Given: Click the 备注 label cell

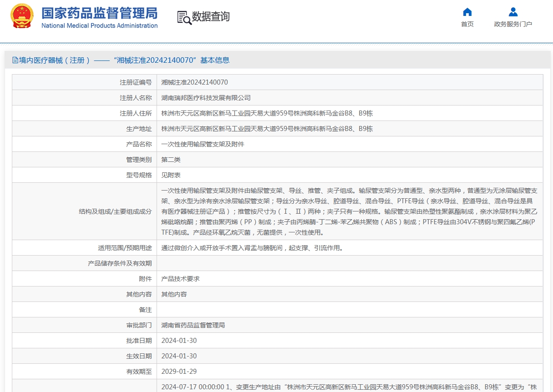Looking at the screenshot, I should tap(84, 310).
